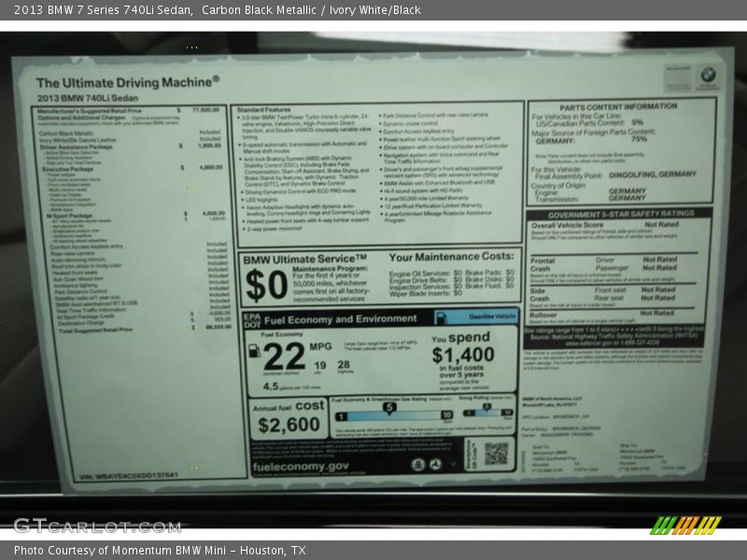
Task: Select the DOT triskelion emblem
Action: click(433, 465)
